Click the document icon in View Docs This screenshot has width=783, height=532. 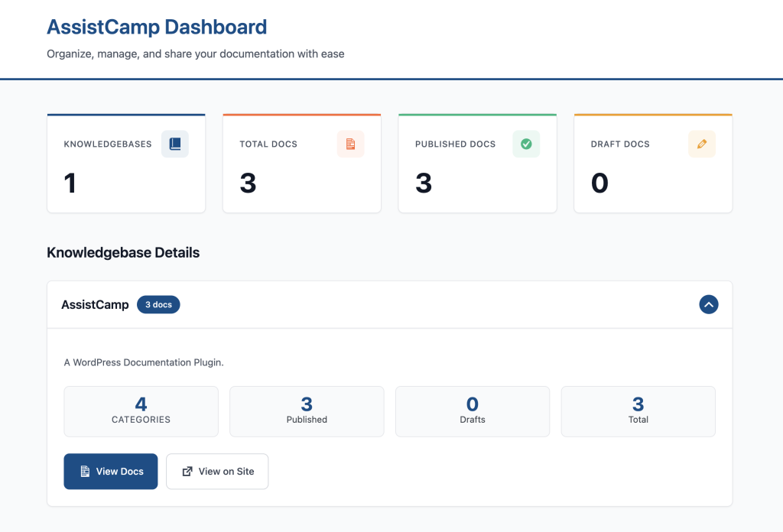click(86, 472)
